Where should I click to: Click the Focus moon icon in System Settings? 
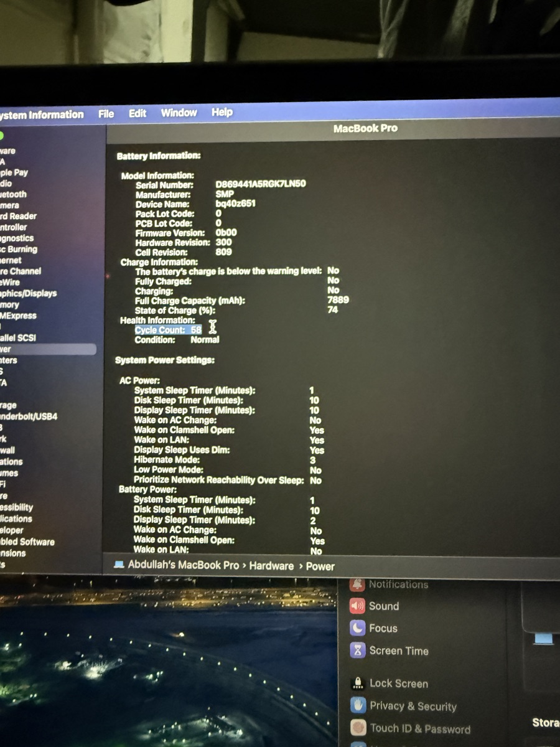coord(357,628)
